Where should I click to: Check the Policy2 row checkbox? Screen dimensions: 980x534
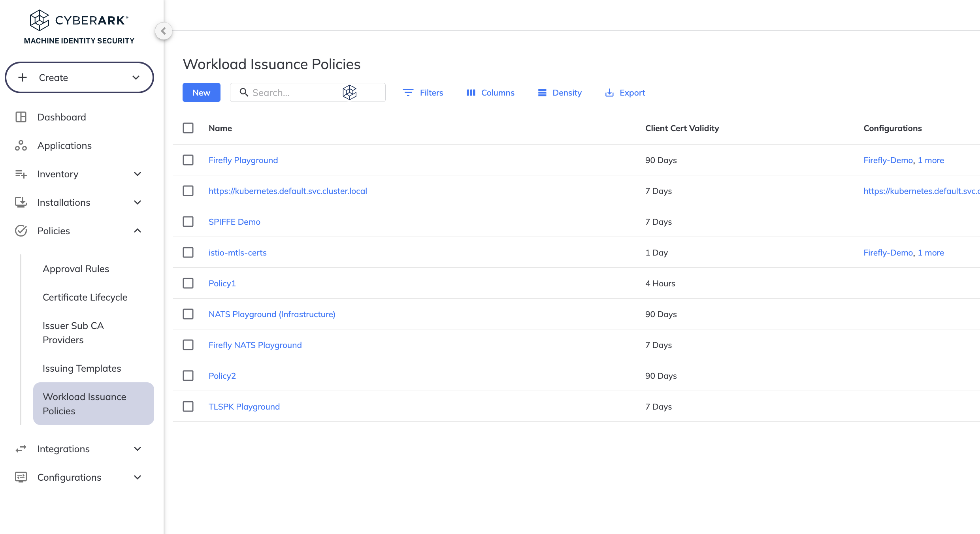click(188, 376)
